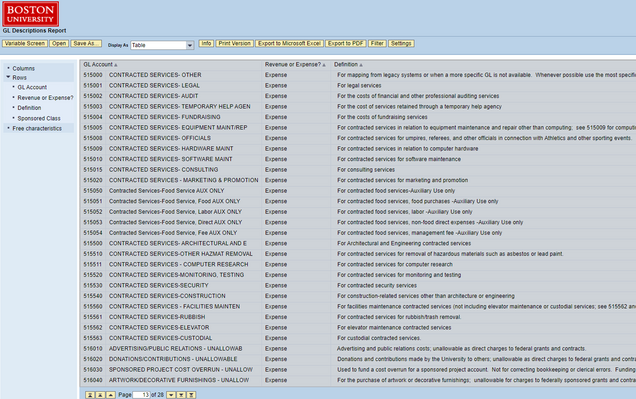Sort the Revenue or Expense column
This screenshot has height=399, width=636.
click(324, 65)
